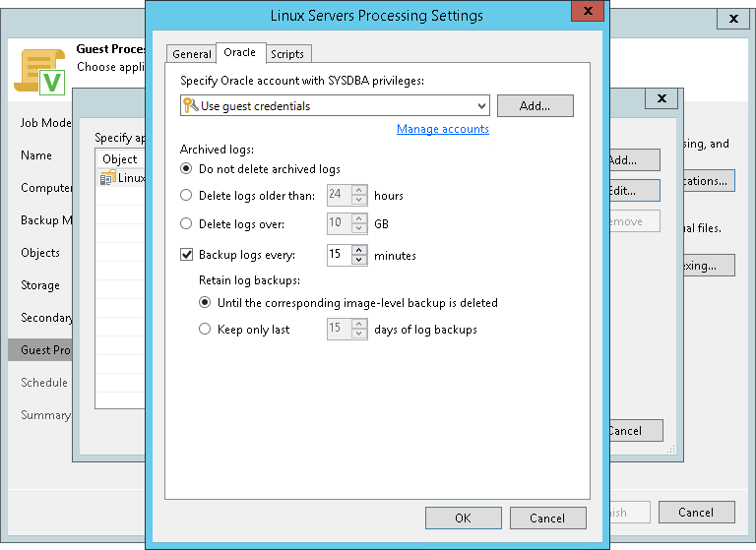Click the key icon in credentials dropdown
Screen dimensions: 756x550
[190, 105]
